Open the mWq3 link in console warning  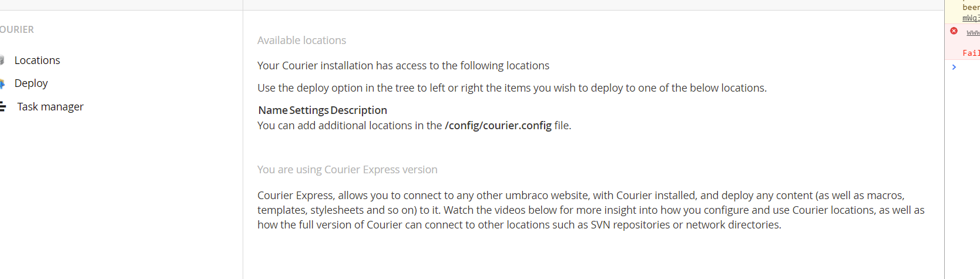[x=971, y=18]
